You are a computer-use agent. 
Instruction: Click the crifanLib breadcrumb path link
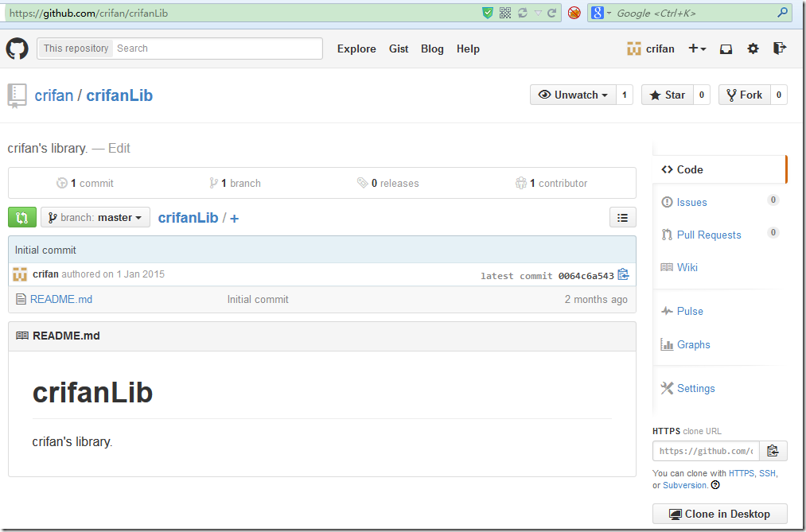click(188, 218)
